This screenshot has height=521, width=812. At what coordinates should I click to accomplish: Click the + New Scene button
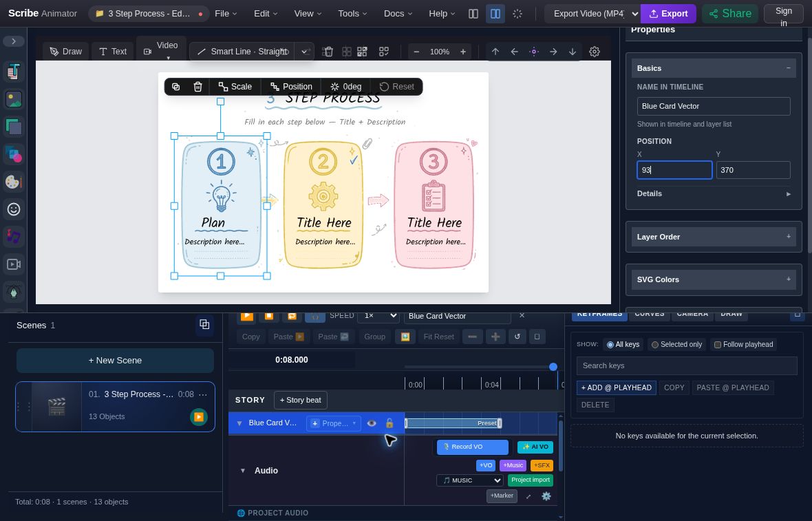click(x=115, y=361)
